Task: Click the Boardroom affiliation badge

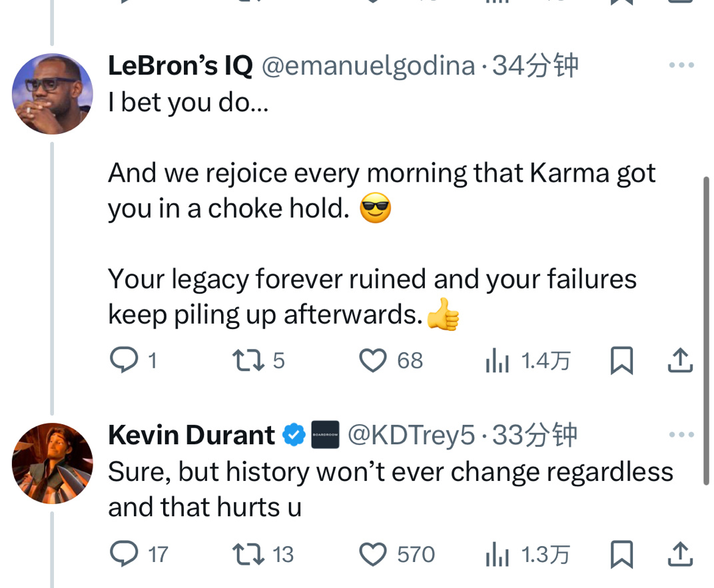Action: pos(325,435)
